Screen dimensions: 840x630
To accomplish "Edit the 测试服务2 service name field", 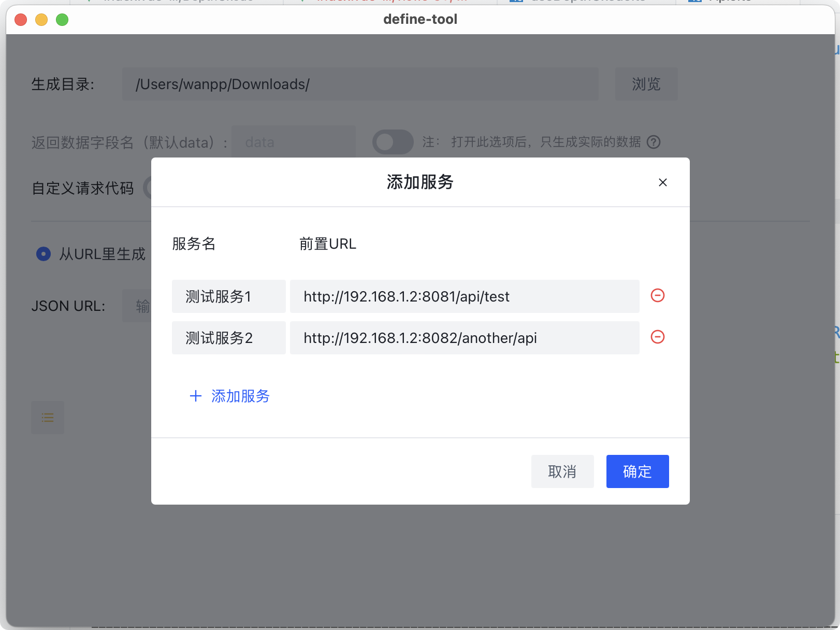I will [229, 338].
